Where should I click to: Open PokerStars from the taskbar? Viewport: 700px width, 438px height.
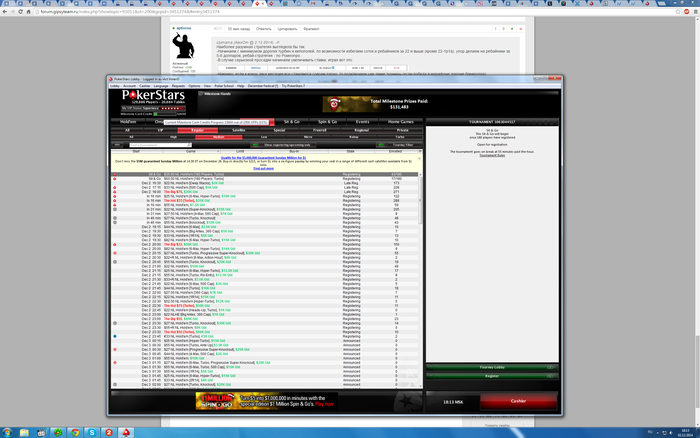126,432
